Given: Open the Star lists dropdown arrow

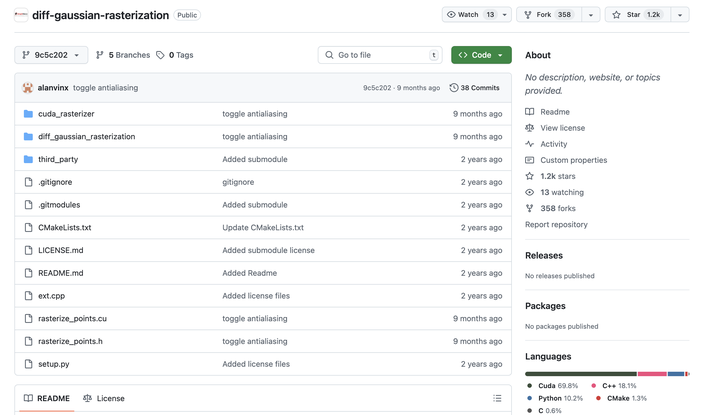Looking at the screenshot, I should coord(680,15).
